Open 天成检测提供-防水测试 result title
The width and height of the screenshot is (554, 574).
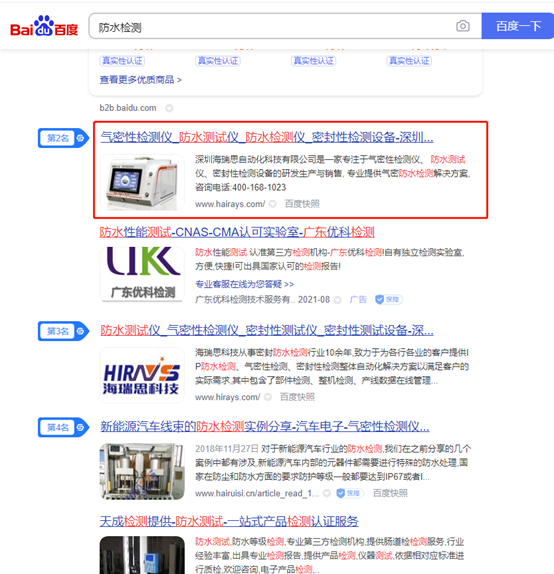point(229,521)
